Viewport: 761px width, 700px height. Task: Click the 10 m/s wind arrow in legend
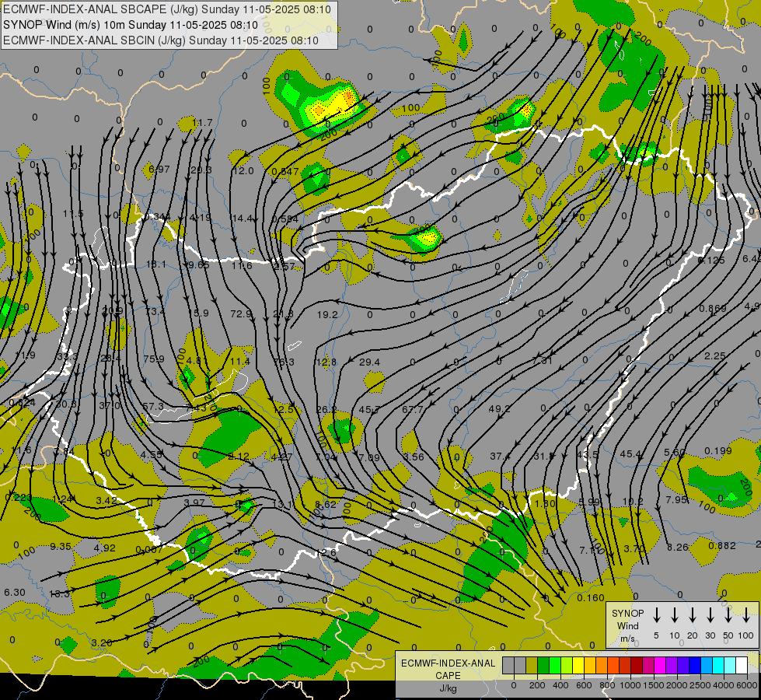(675, 615)
